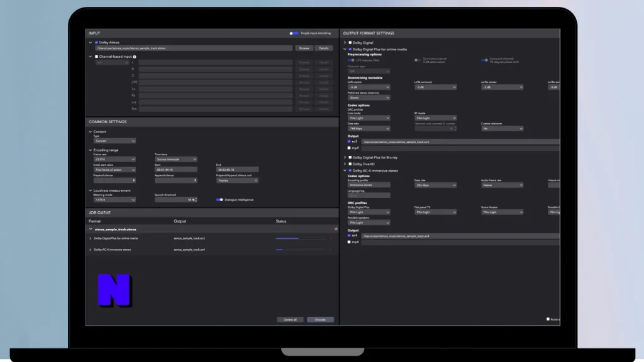This screenshot has width=644, height=362.
Task: Cancel the Dolby Digital Plus online media job
Action: pos(331,238)
